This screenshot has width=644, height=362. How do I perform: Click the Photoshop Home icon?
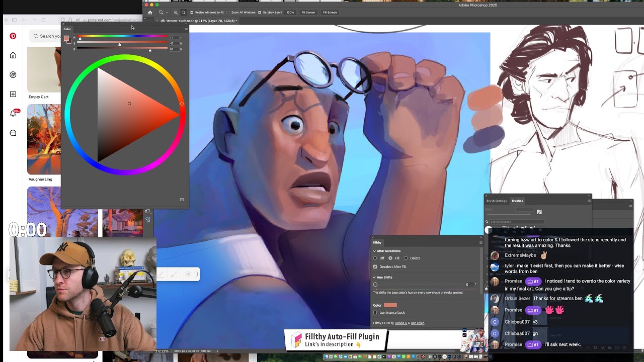point(150,13)
